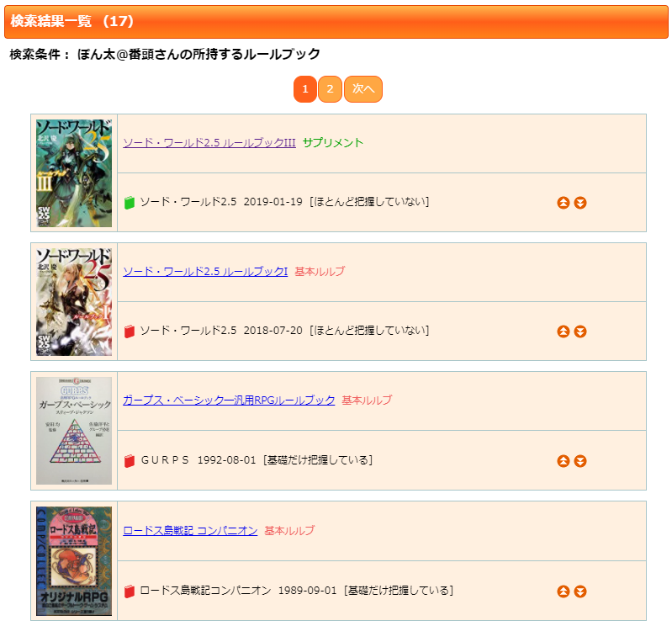Viewport: 672px width, 626px height.
Task: Move Sword World 2.5 Rulebook III up
Action: click(x=564, y=203)
